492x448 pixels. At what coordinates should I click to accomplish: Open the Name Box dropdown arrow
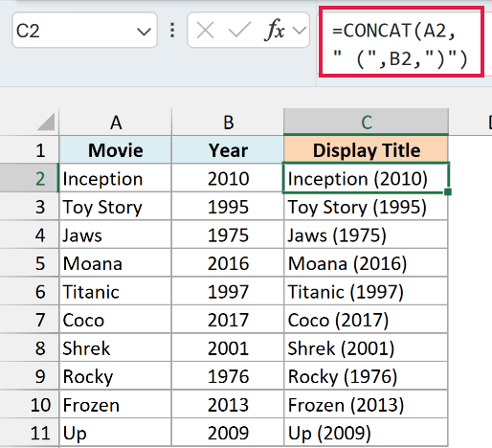[144, 32]
